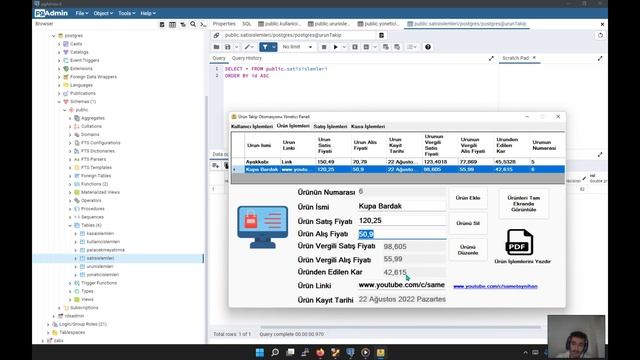Click the connection status link icon
640x360 pixels.
216,36
